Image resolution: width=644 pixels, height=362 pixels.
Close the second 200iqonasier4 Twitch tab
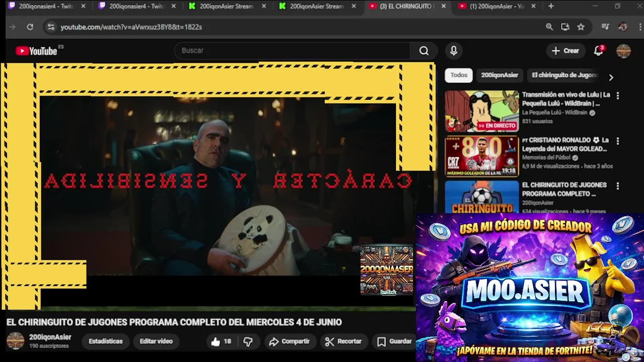(x=173, y=6)
